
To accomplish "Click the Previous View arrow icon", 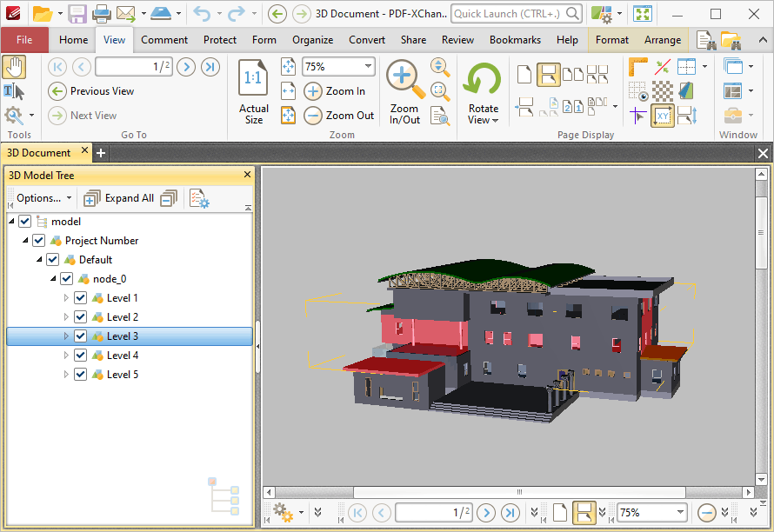I will click(57, 91).
